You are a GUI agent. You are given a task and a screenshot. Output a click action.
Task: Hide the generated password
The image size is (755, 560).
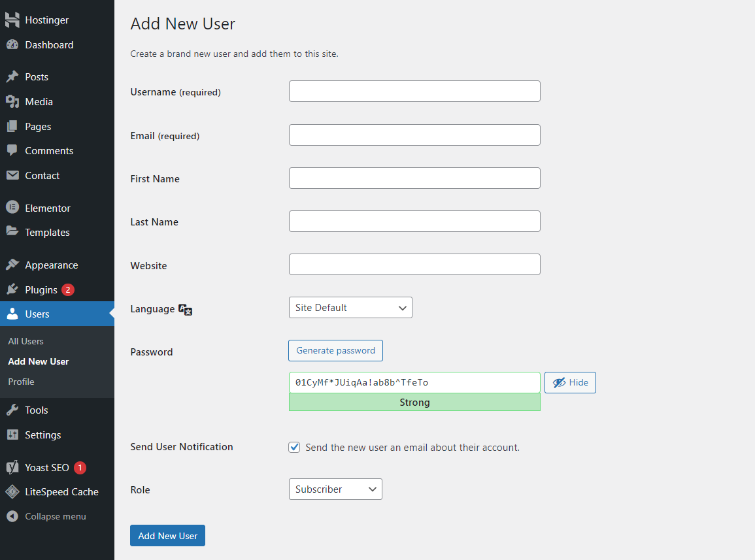[x=570, y=383]
